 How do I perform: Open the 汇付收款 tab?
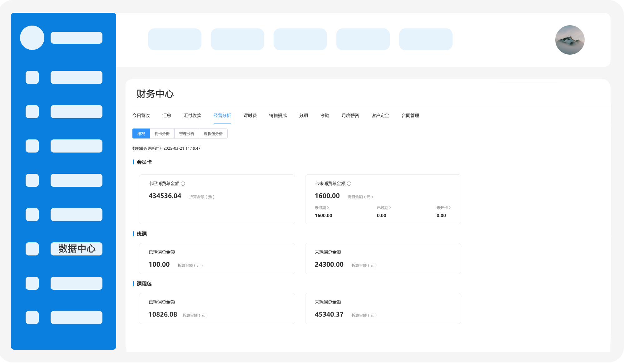point(192,116)
